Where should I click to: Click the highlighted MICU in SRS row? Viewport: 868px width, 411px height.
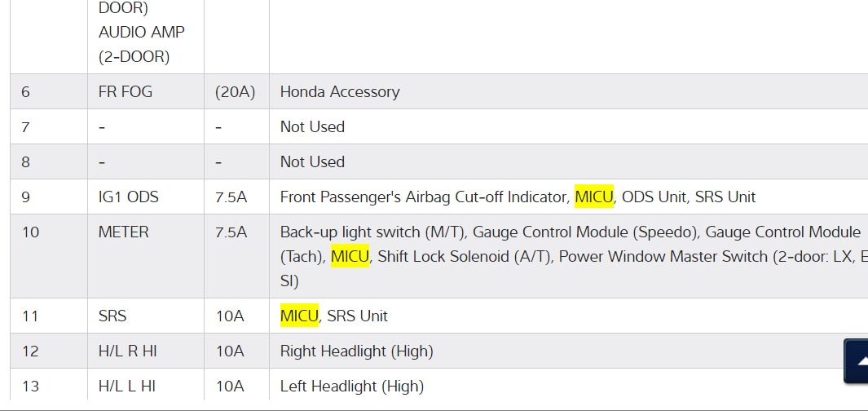(299, 316)
